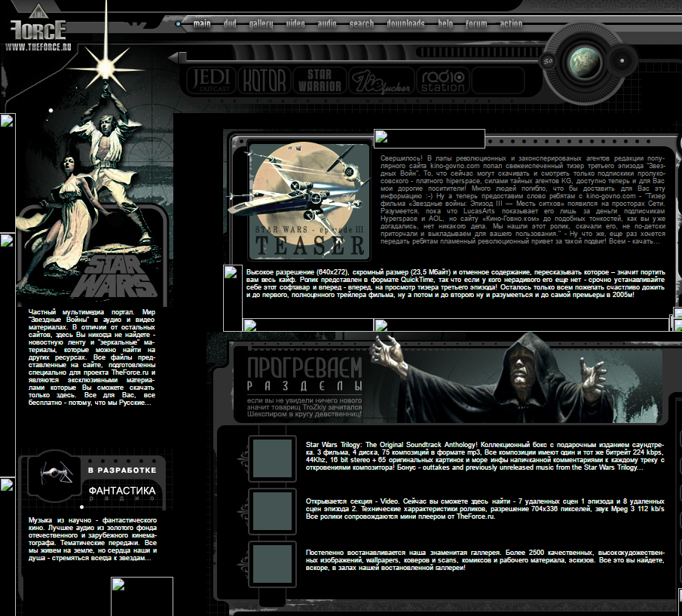
Task: Click the Открывается секция - Video text
Action: pos(485,509)
